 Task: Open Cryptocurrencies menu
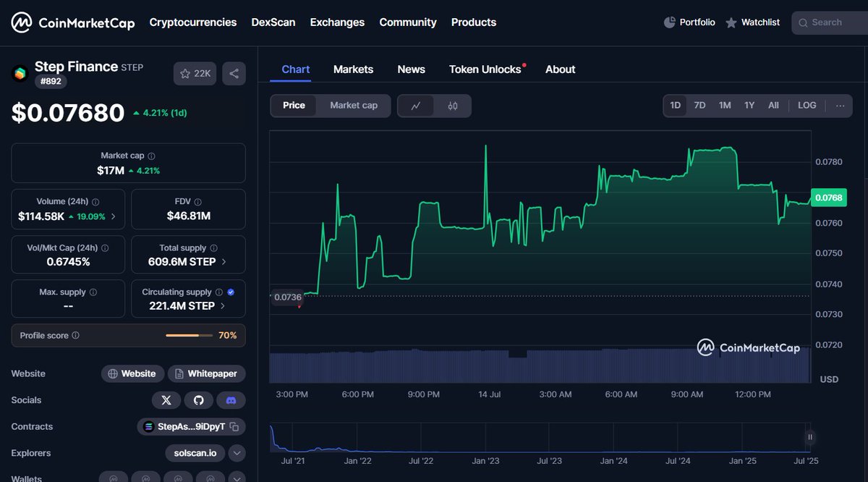point(193,22)
